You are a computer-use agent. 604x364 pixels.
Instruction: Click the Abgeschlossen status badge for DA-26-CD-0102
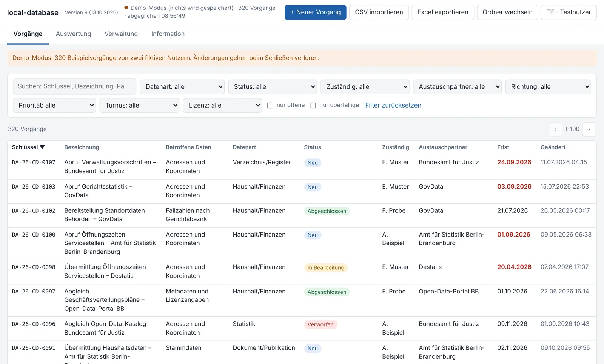[327, 211]
